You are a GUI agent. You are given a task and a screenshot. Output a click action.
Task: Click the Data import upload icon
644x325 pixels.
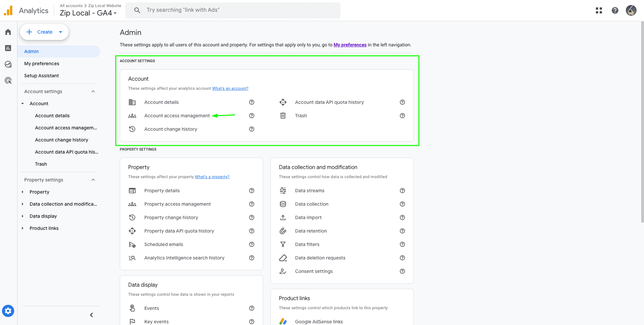pos(283,217)
